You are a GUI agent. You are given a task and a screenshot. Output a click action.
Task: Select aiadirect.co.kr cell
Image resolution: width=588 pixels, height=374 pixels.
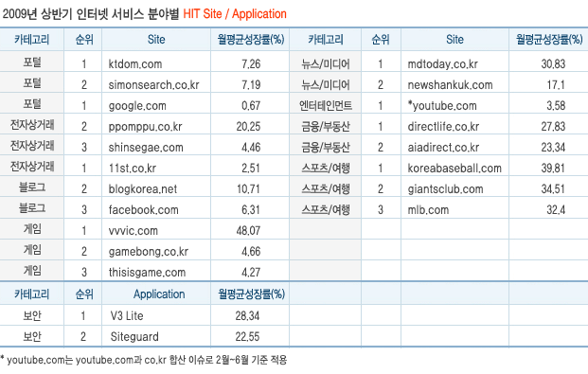point(443,148)
